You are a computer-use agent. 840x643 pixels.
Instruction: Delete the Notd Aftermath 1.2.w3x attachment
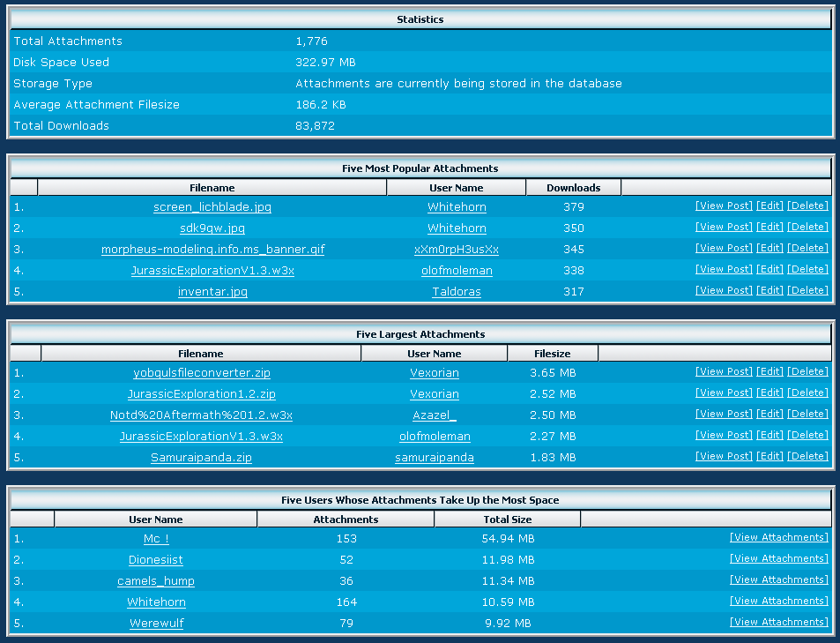click(808, 414)
